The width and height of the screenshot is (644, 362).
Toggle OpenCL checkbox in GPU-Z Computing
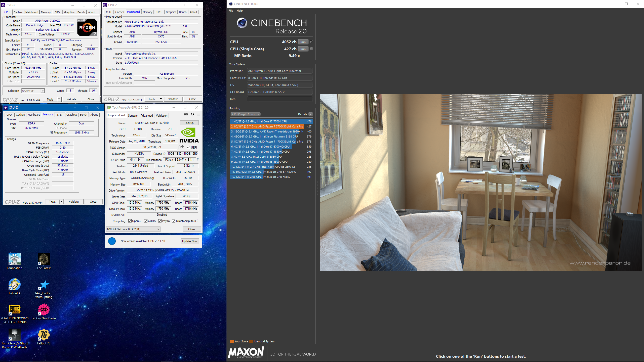tap(130, 221)
